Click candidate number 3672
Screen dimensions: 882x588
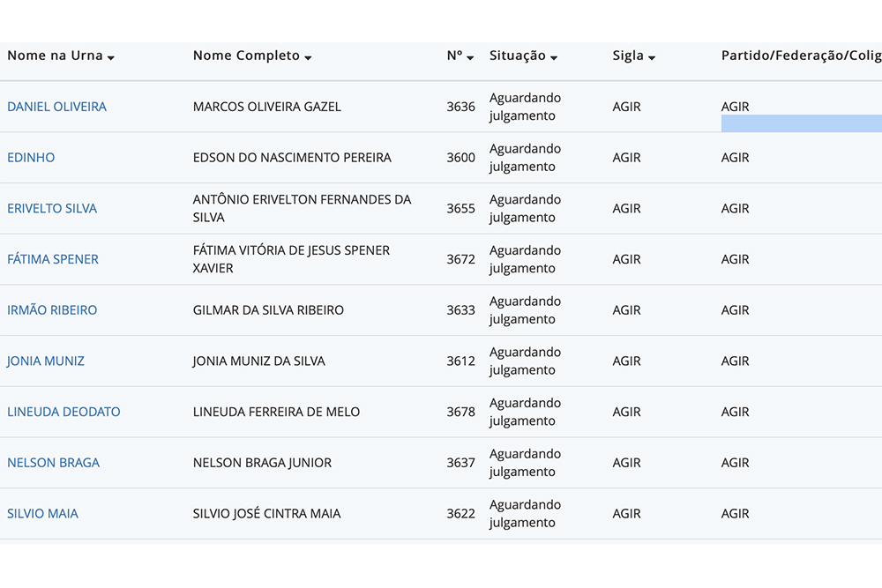[x=460, y=259]
